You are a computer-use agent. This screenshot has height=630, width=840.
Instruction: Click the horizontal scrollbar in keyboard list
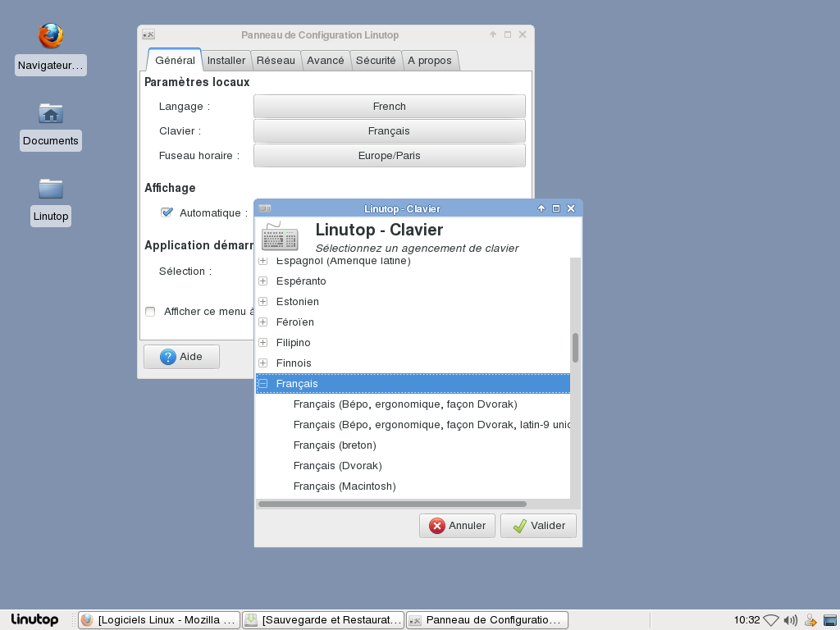pos(392,504)
